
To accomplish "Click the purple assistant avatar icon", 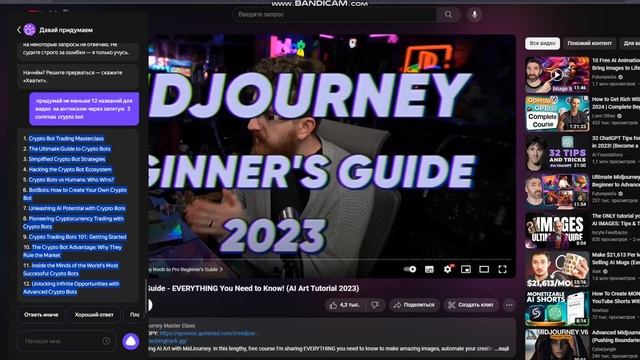I will pyautogui.click(x=29, y=29).
